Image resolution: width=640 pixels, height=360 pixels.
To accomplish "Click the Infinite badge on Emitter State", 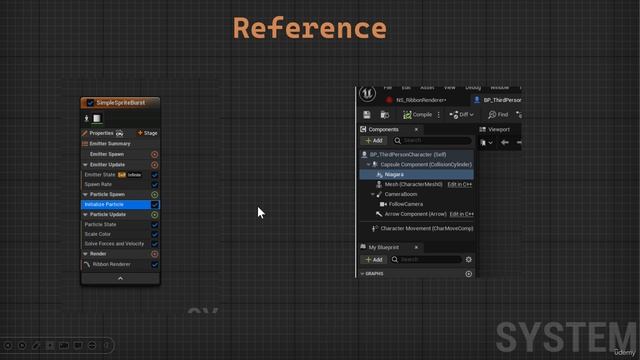I will click(x=134, y=175).
